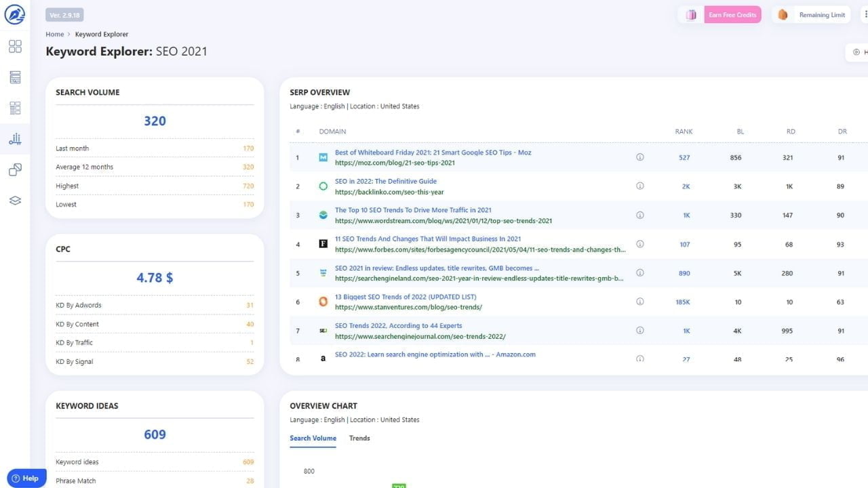
Task: Switch to the Trends tab in Overview Chart
Action: pos(359,438)
